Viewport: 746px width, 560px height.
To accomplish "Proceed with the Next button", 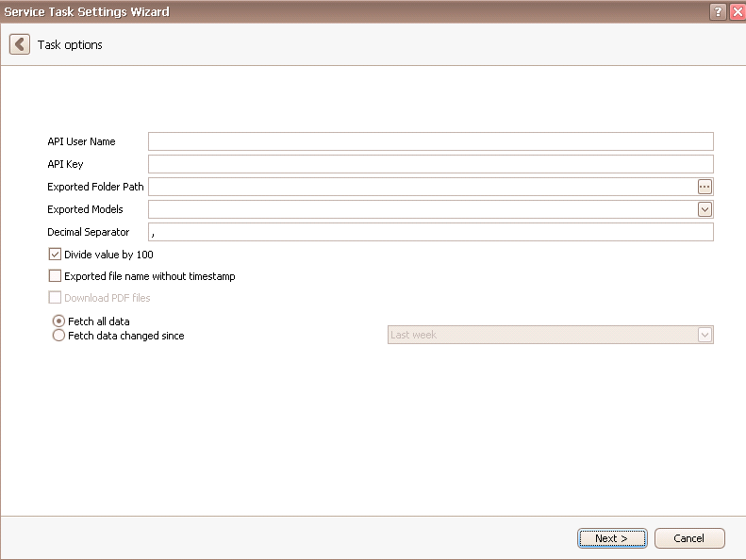I will [x=612, y=538].
